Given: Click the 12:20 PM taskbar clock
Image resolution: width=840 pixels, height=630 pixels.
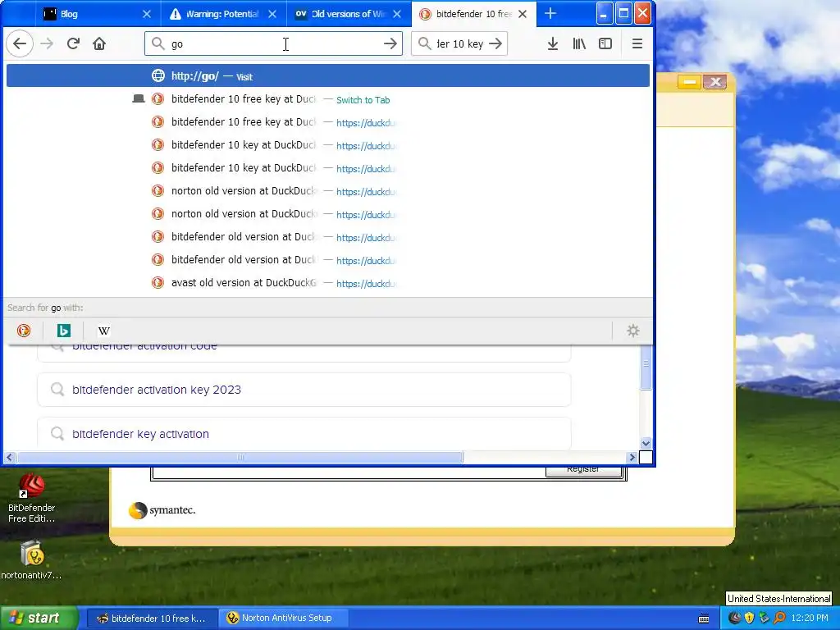Looking at the screenshot, I should pyautogui.click(x=810, y=619).
